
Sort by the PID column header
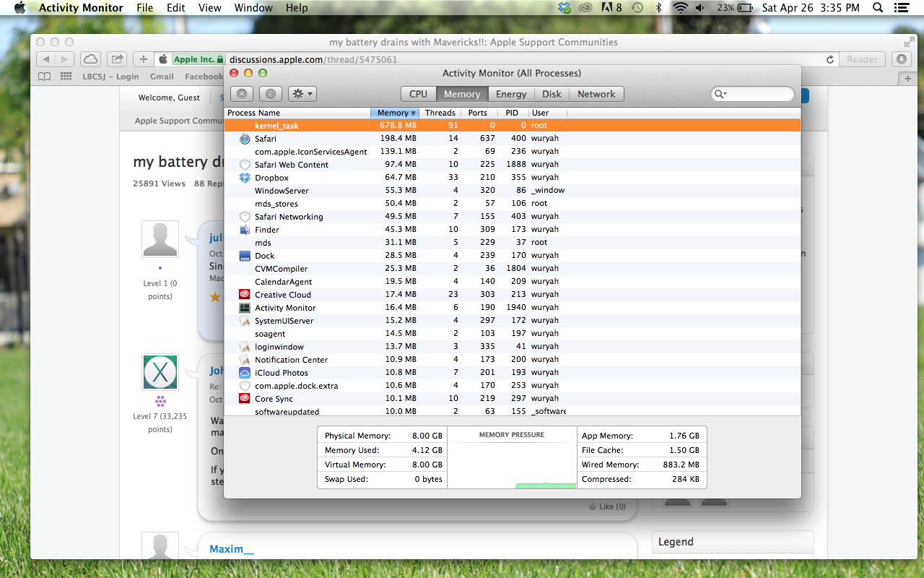click(x=512, y=113)
